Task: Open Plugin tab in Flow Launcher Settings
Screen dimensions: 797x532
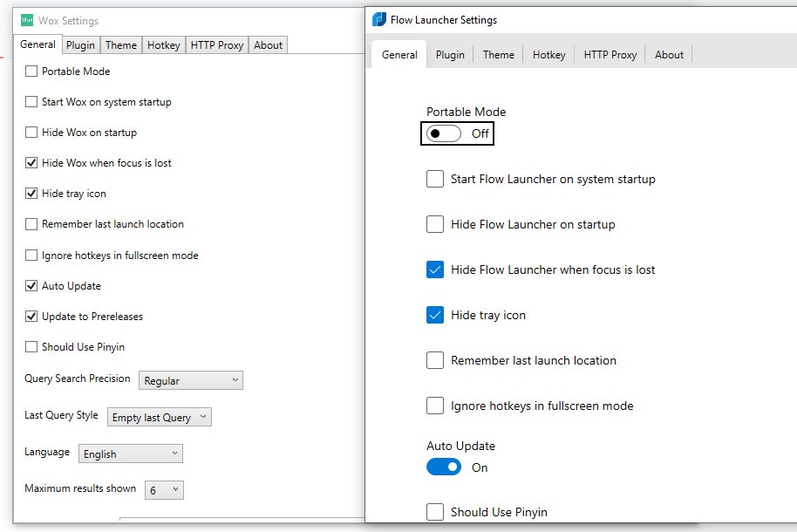Action: coord(450,55)
